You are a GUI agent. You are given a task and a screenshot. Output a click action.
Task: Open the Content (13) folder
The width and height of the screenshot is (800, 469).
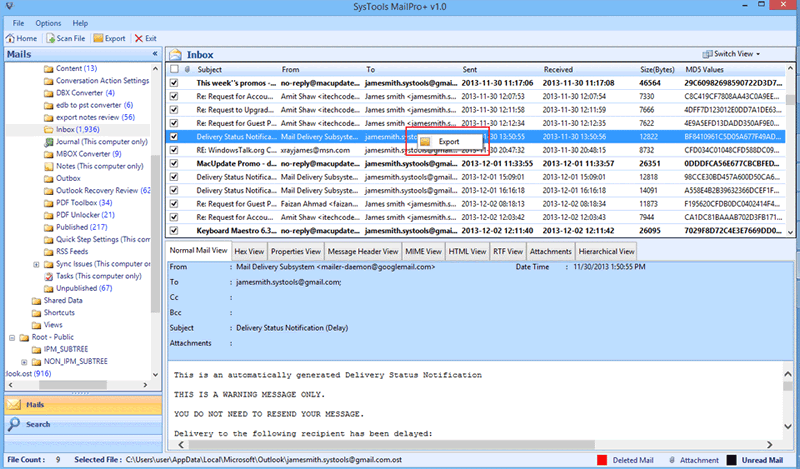coord(76,68)
